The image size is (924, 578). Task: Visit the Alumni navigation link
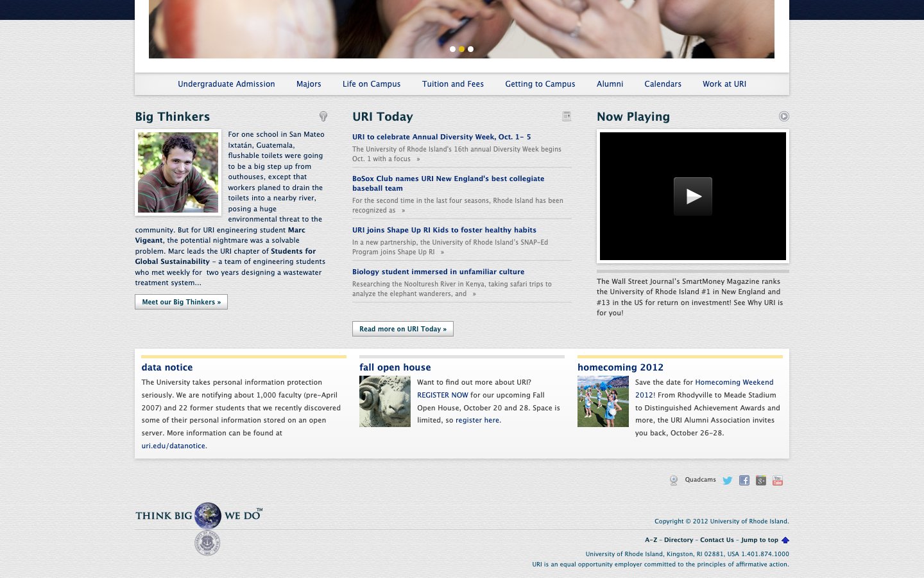point(610,84)
